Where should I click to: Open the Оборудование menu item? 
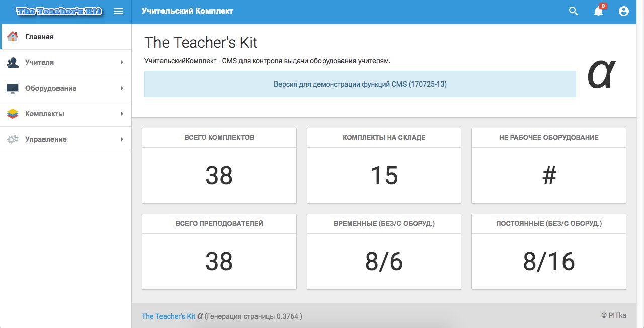pyautogui.click(x=66, y=88)
